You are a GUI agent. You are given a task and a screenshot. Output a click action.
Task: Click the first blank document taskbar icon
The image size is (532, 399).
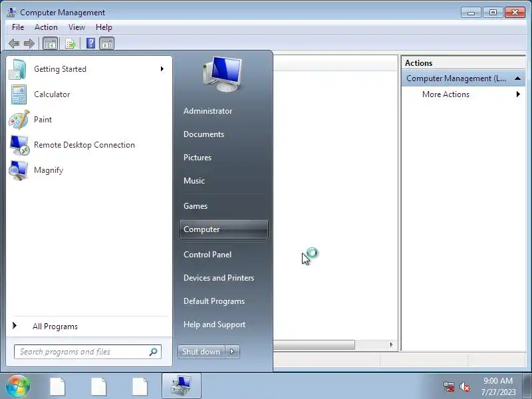pyautogui.click(x=57, y=386)
